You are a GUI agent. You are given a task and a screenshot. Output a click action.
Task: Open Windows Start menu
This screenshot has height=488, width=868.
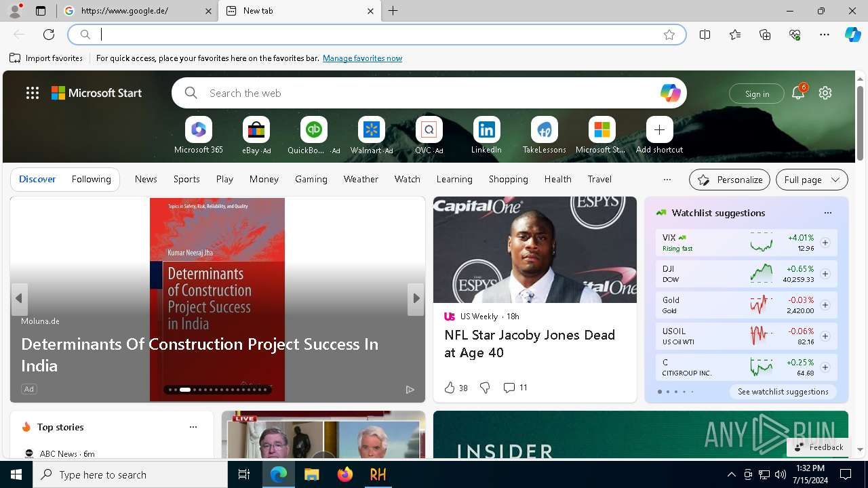tap(16, 474)
